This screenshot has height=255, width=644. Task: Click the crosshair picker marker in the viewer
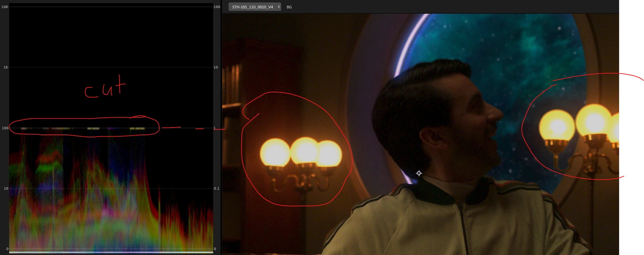[419, 173]
